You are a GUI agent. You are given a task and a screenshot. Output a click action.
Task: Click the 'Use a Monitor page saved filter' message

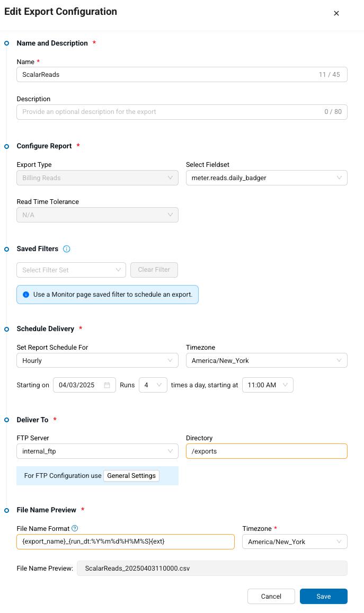pyautogui.click(x=113, y=295)
